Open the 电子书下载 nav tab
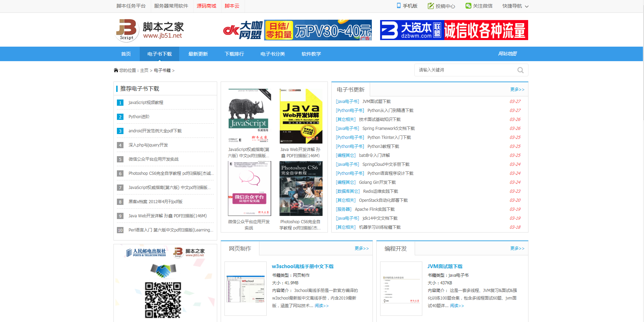Image resolution: width=644 pixels, height=322 pixels. [x=159, y=54]
